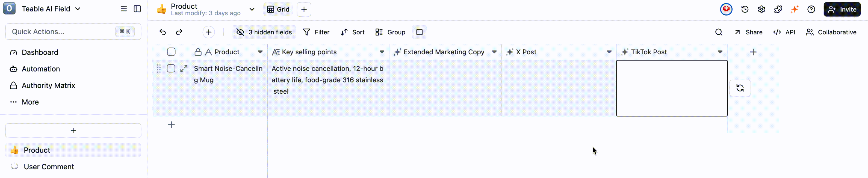868x178 pixels.
Task: Open TikTok Post column dropdown arrow
Action: coord(720,52)
